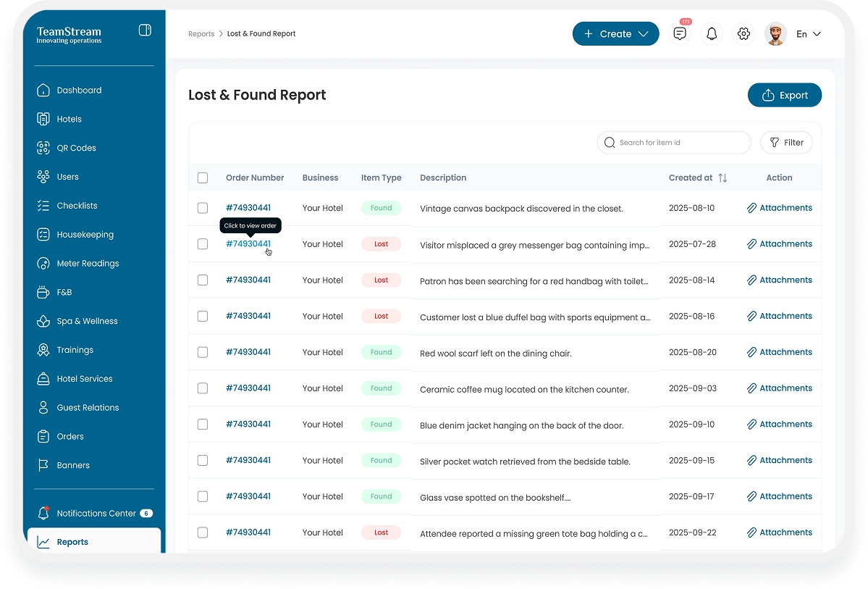The width and height of the screenshot is (868, 589).
Task: Expand the Create dropdown button
Action: click(x=615, y=34)
